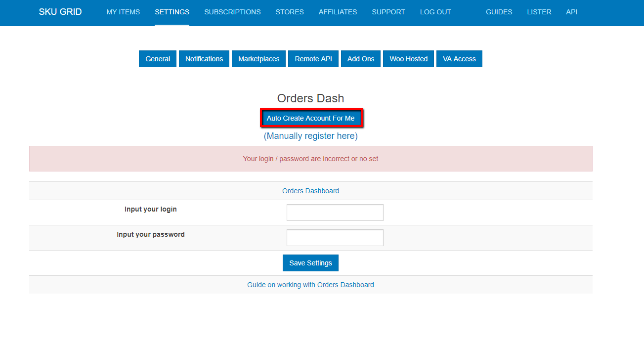Switch to the General settings tab
This screenshot has width=644, height=343.
158,59
